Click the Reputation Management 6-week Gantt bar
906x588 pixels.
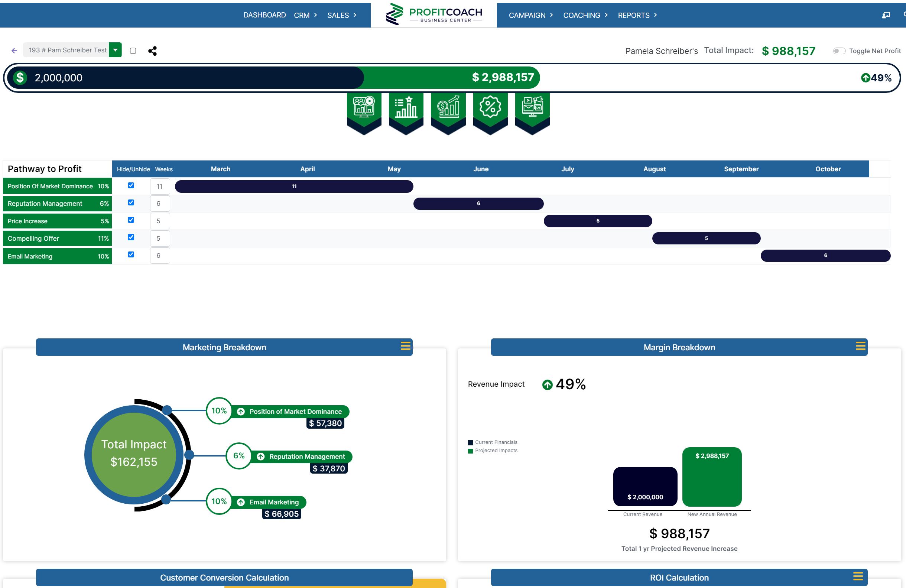click(x=478, y=204)
